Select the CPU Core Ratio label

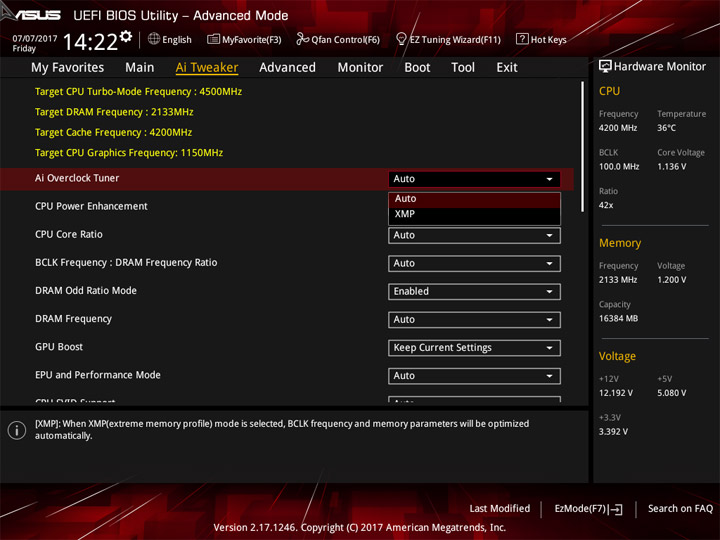tap(69, 234)
